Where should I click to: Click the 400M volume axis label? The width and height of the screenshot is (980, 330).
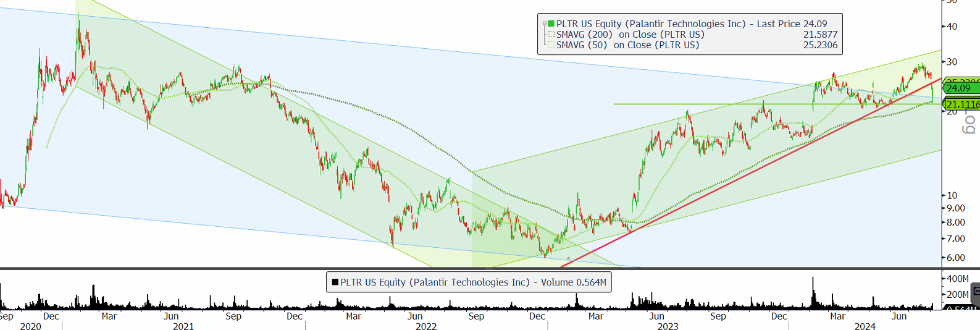pos(958,279)
